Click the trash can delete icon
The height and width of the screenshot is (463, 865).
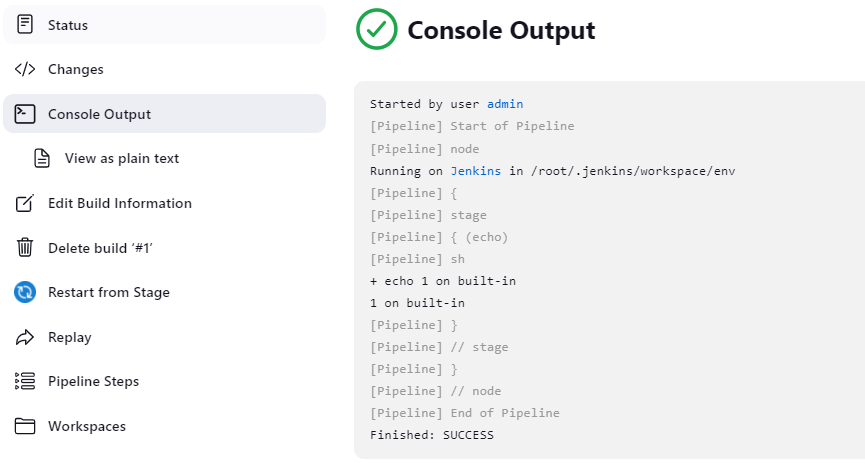coord(25,248)
